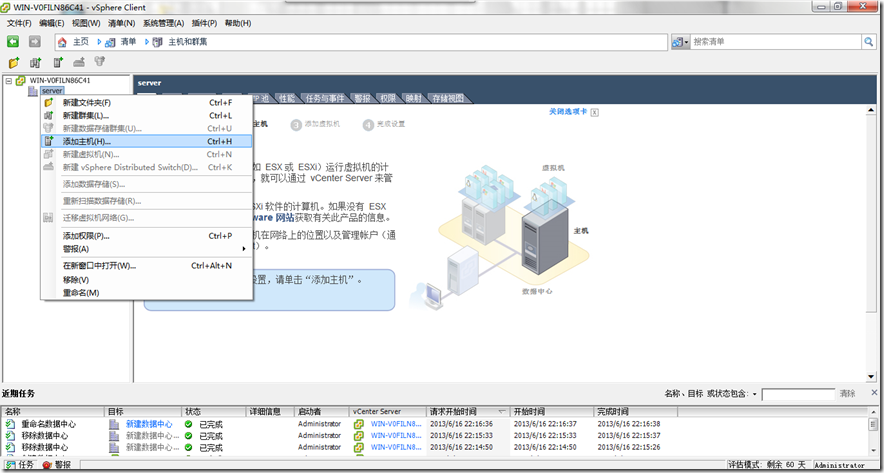The width and height of the screenshot is (884, 473).
Task: Click the add host toolbar icon
Action: tap(58, 62)
